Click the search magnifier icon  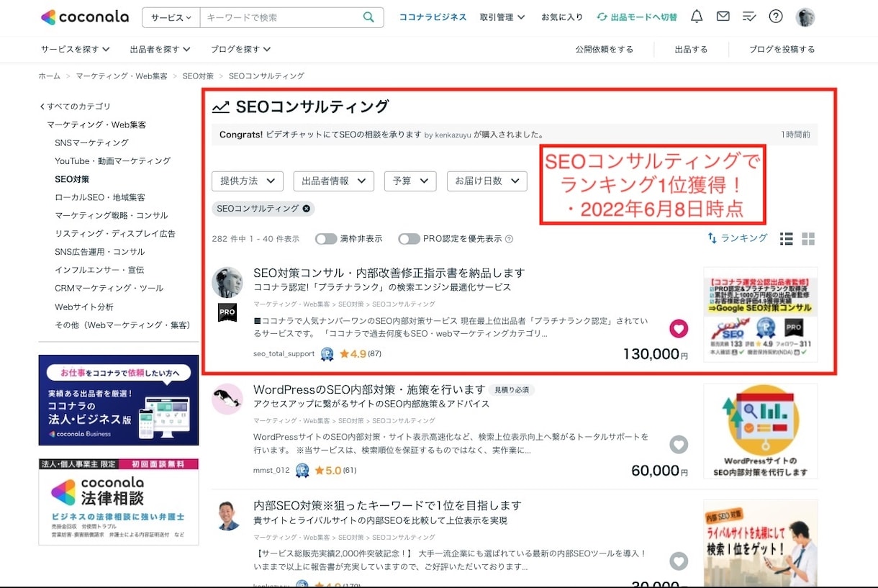368,17
